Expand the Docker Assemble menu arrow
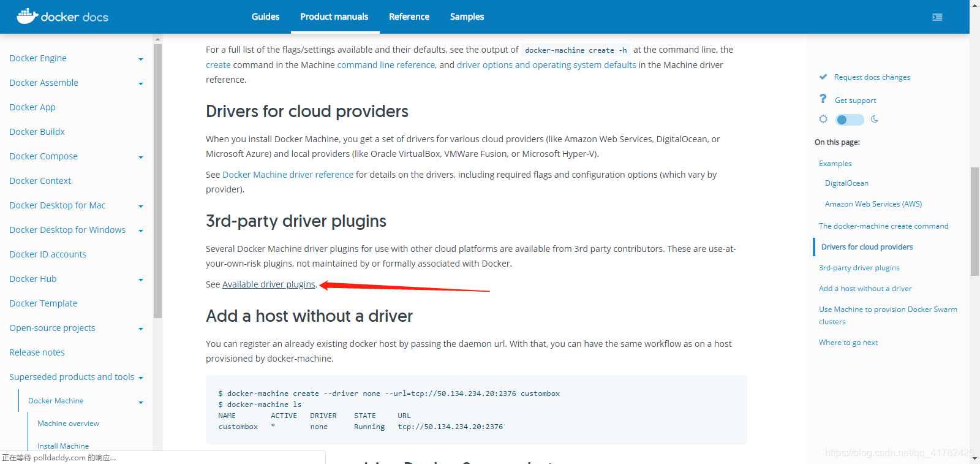This screenshot has width=980, height=464. (x=141, y=84)
